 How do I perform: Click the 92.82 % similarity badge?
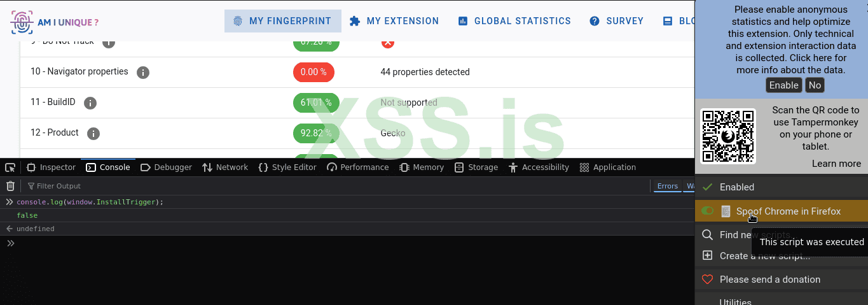[x=316, y=133]
